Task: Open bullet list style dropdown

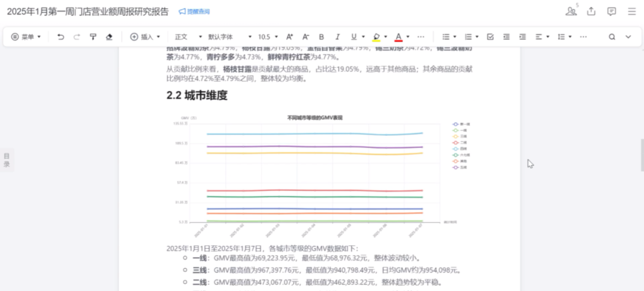Action: (455, 37)
